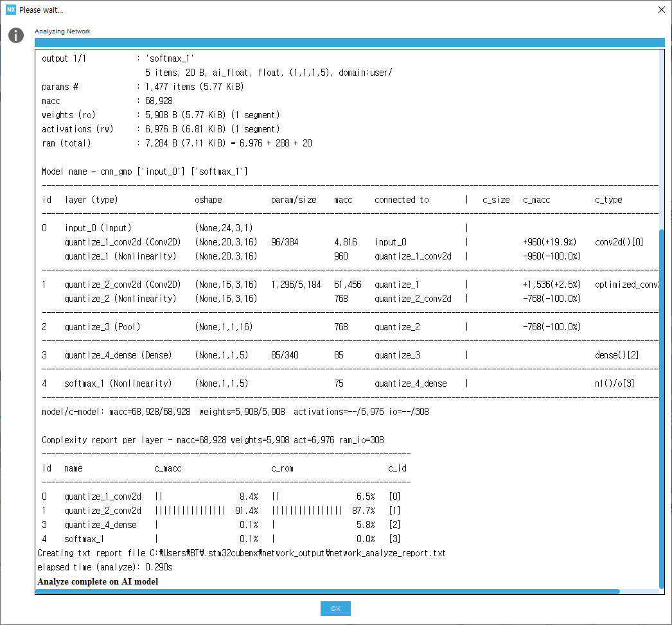Click the information icon beside Analyzing Network

point(16,35)
